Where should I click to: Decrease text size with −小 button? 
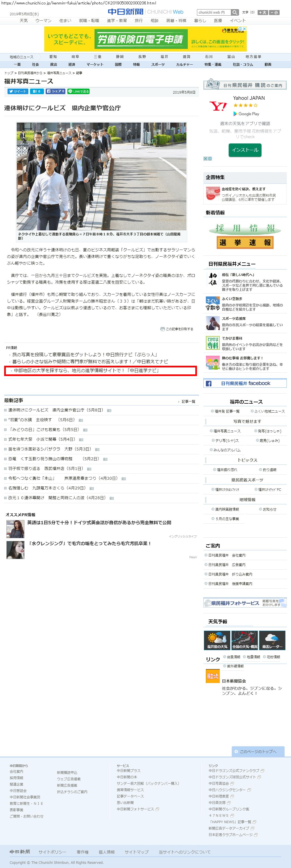pos(274,13)
